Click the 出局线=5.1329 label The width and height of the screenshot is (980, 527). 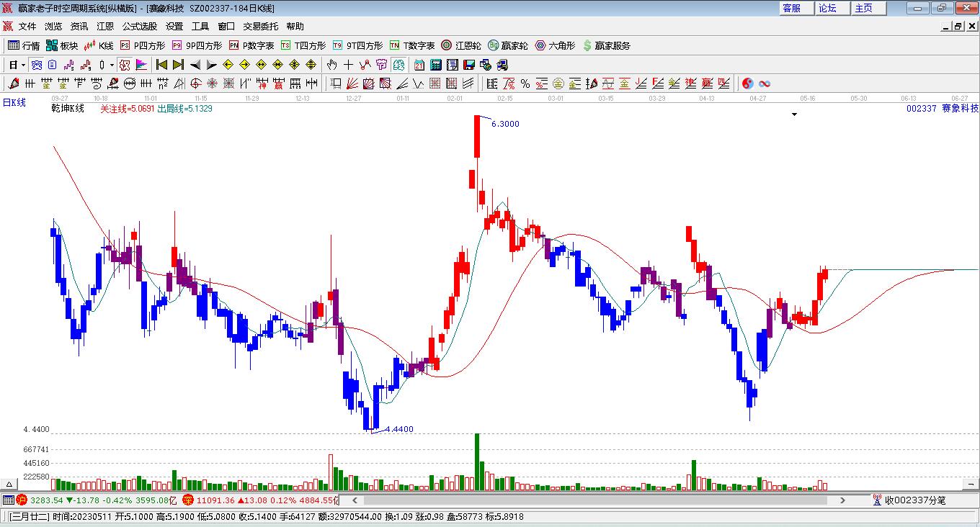pos(184,109)
